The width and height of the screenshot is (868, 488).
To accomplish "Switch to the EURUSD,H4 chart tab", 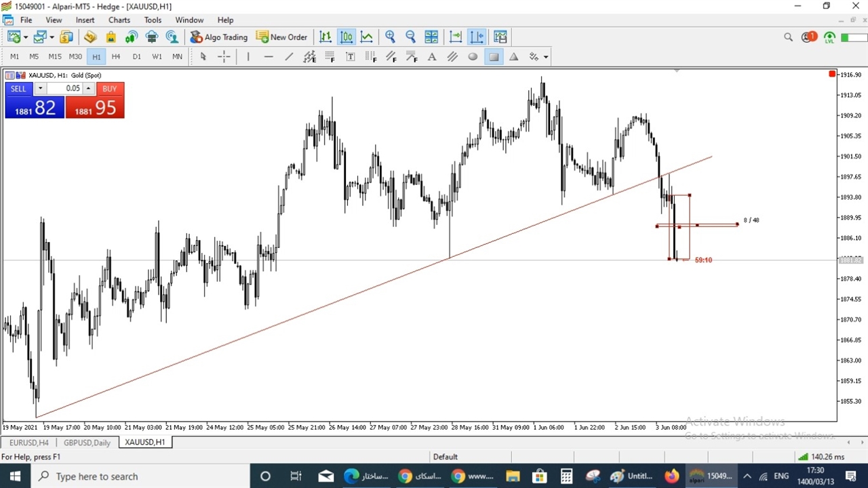I will [x=28, y=443].
